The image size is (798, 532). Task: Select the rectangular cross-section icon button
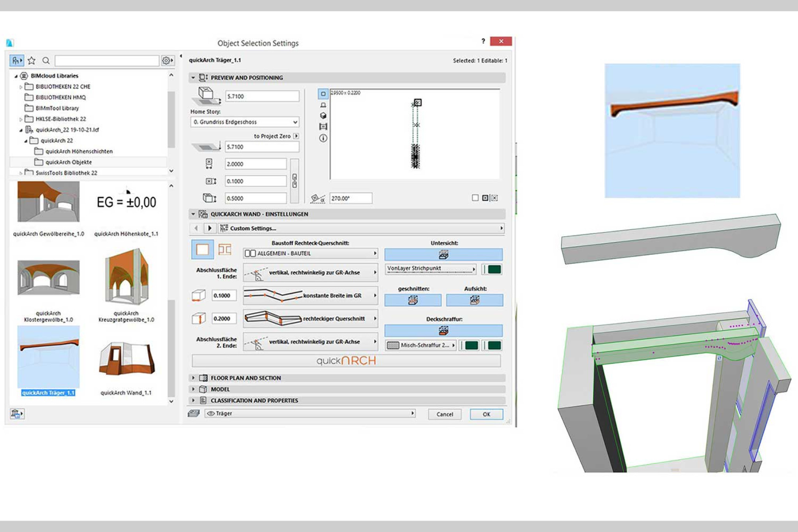click(x=202, y=249)
